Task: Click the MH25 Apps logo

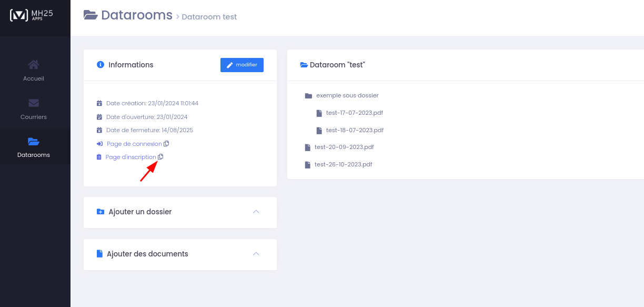Action: pyautogui.click(x=32, y=15)
